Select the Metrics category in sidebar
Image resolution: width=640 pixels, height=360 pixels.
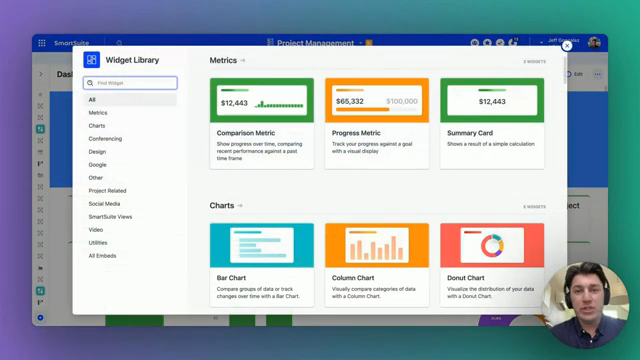tap(98, 113)
